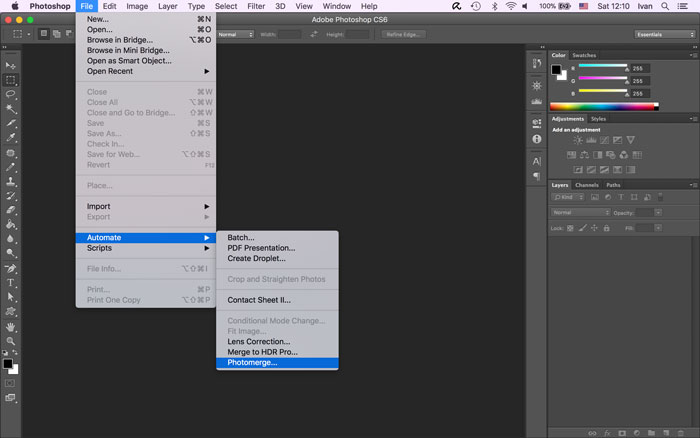This screenshot has height=438, width=700.
Task: Toggle lock all
Action: click(606, 228)
